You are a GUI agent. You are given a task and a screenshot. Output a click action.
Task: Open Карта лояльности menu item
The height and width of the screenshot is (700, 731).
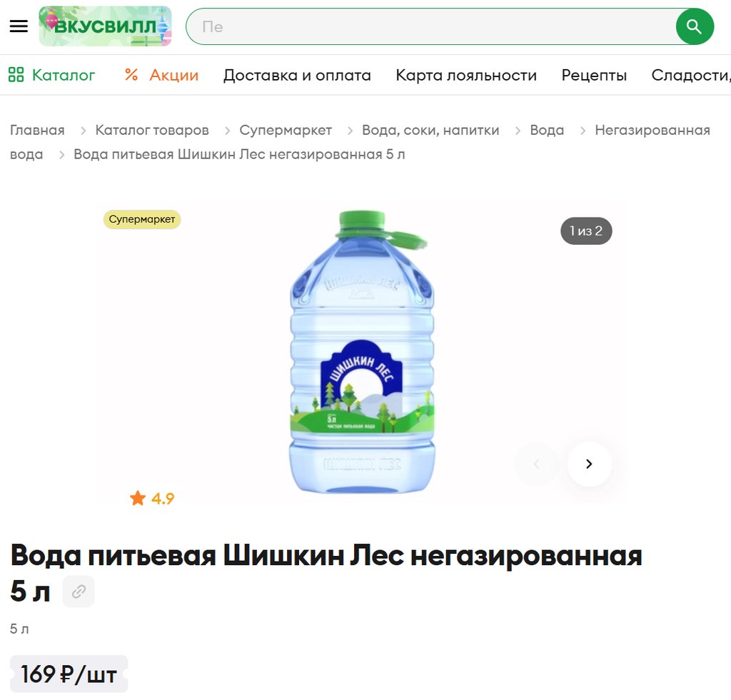(x=466, y=75)
